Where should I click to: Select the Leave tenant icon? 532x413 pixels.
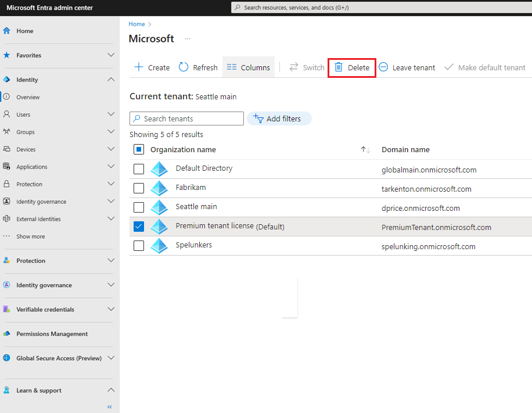(x=383, y=67)
